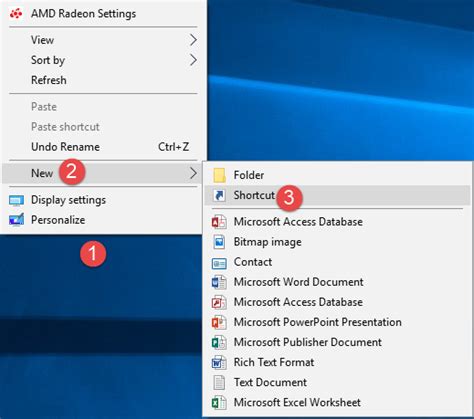Click the Microsoft PowerPoint Presentation icon
This screenshot has height=419, width=474.
(x=219, y=322)
